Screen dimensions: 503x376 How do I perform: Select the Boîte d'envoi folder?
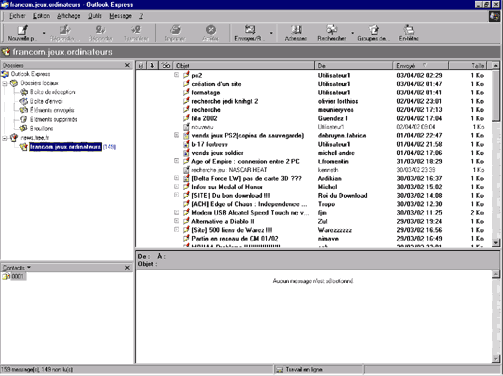click(x=46, y=101)
